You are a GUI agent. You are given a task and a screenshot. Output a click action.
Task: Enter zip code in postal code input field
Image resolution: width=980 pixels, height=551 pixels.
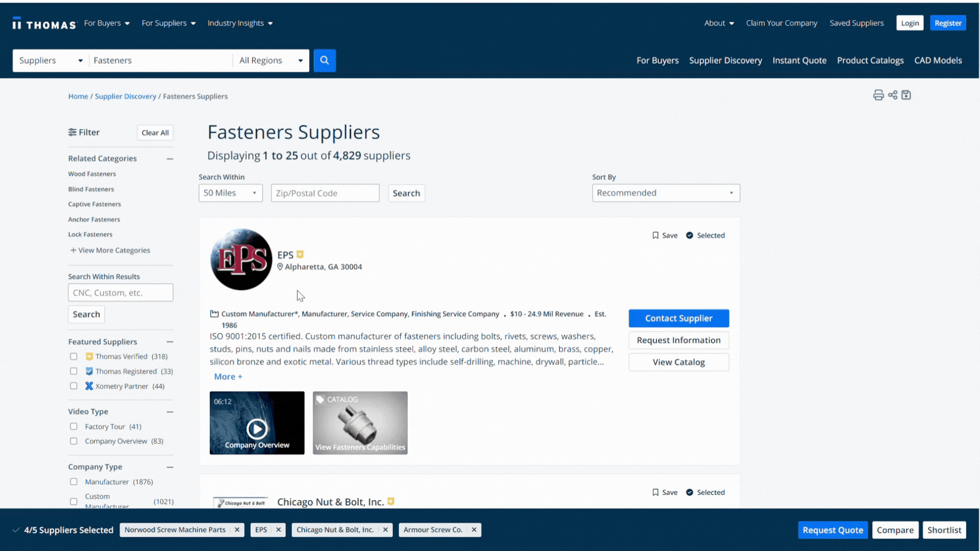(326, 193)
